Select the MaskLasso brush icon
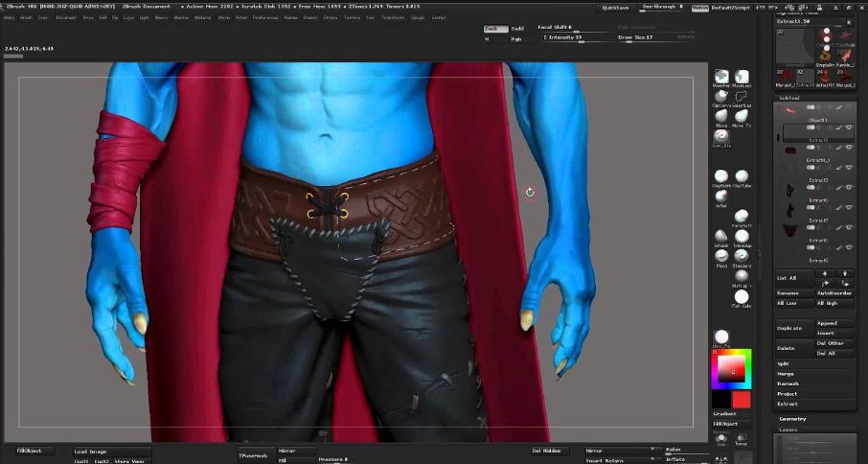 [742, 77]
